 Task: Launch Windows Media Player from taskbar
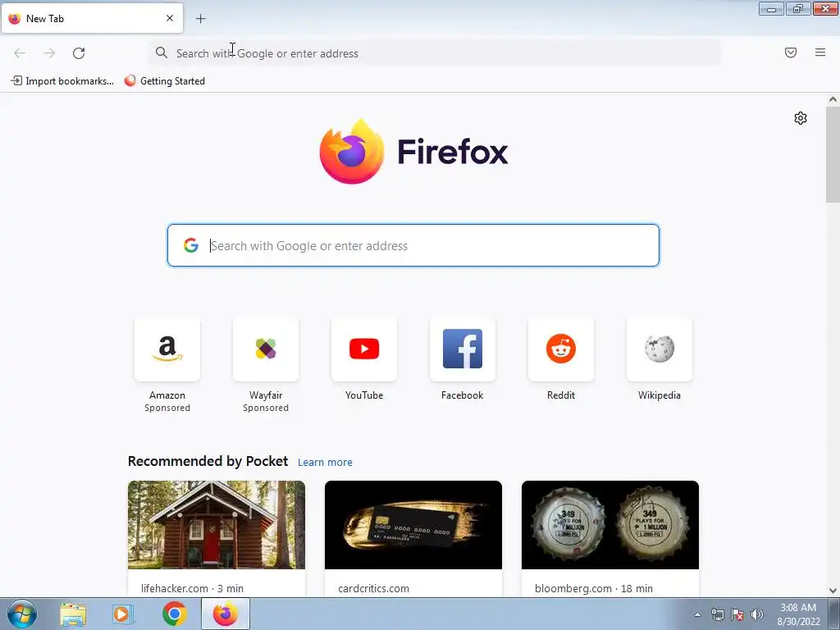(122, 614)
